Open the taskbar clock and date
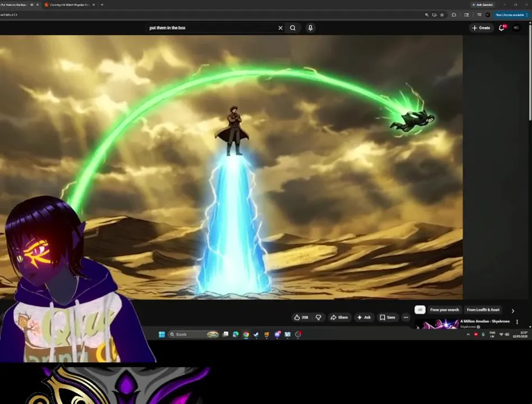This screenshot has width=532, height=404. [520, 334]
